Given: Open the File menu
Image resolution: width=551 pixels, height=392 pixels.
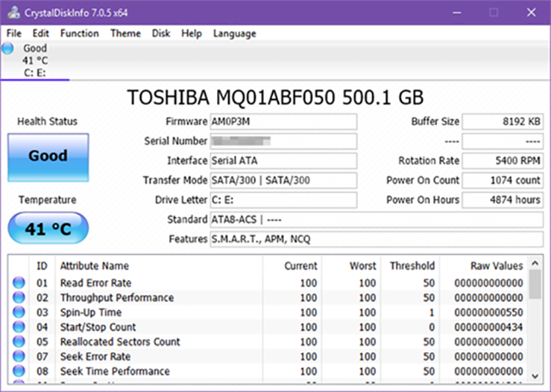Looking at the screenshot, I should pyautogui.click(x=14, y=33).
